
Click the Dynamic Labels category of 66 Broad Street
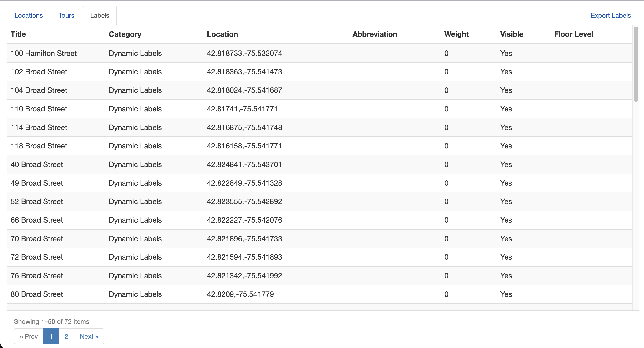click(x=135, y=220)
